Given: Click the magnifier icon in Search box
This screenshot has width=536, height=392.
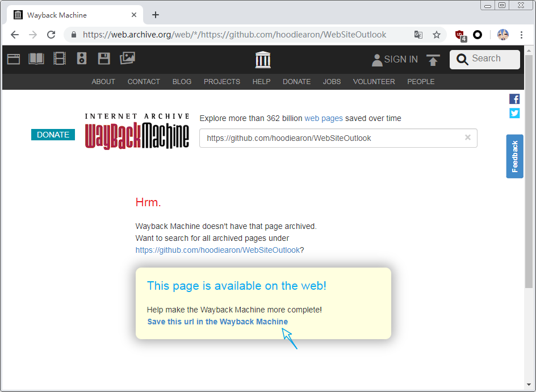Looking at the screenshot, I should pyautogui.click(x=462, y=60).
